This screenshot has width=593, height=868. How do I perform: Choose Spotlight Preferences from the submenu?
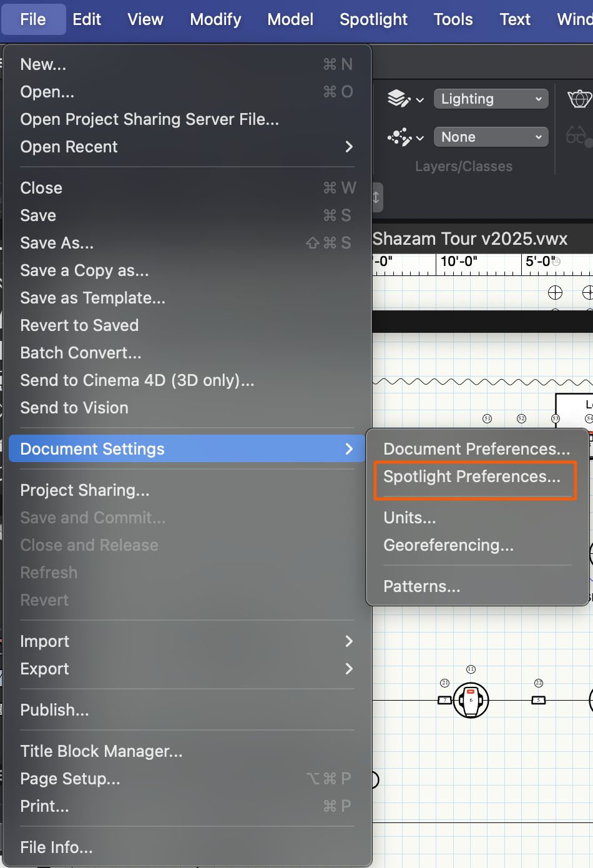[472, 477]
